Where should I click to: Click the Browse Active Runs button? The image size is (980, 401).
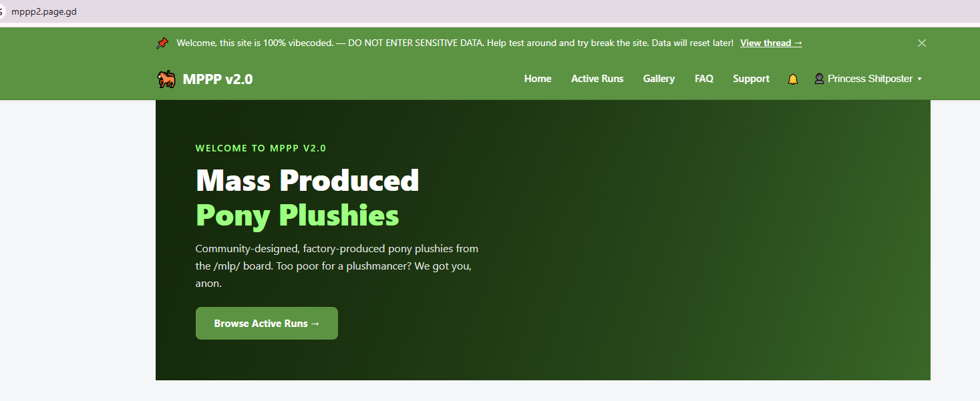click(x=267, y=323)
